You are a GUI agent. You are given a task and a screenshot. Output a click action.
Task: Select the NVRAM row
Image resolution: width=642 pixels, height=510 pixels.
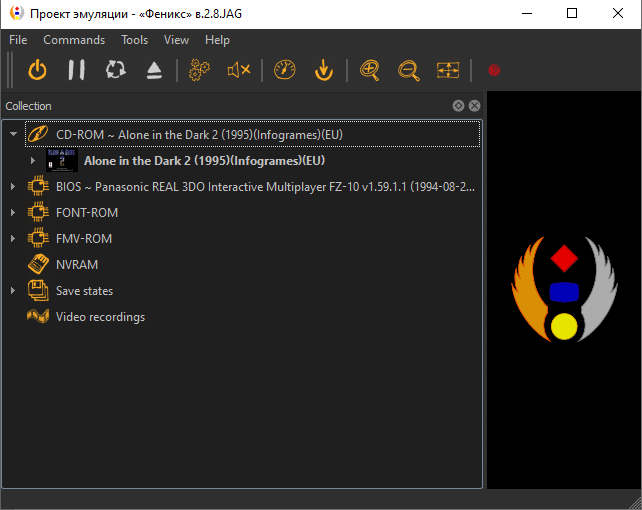(253, 265)
